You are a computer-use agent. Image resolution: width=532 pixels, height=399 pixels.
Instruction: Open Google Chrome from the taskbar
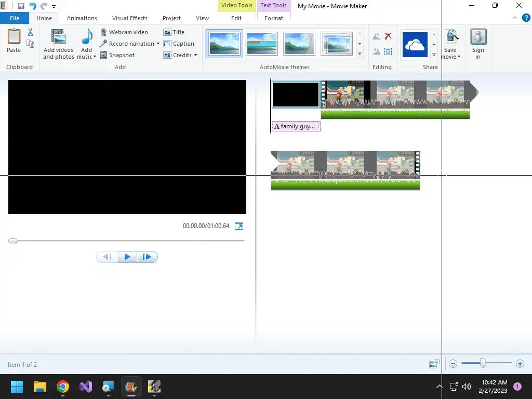tap(63, 387)
